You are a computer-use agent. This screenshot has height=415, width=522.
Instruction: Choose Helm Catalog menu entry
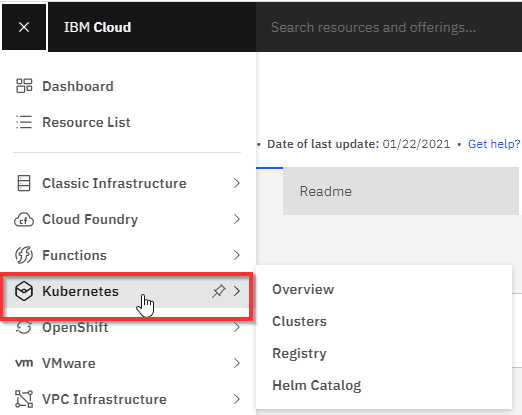point(317,385)
